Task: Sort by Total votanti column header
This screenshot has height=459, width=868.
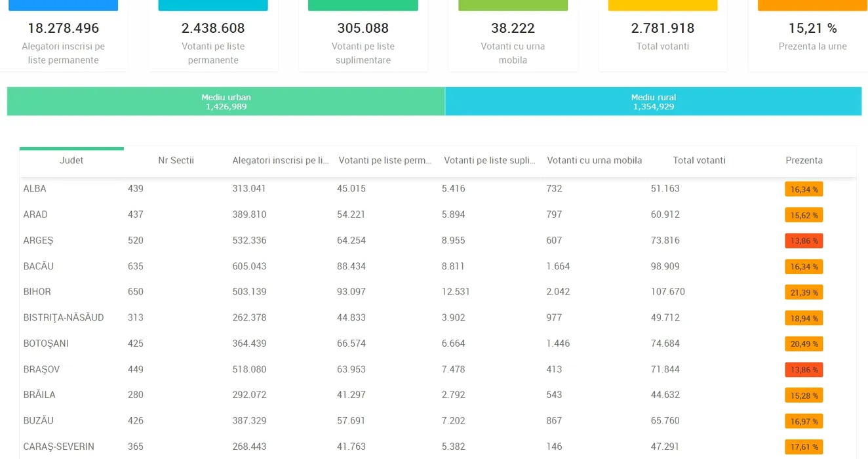Action: (x=699, y=161)
